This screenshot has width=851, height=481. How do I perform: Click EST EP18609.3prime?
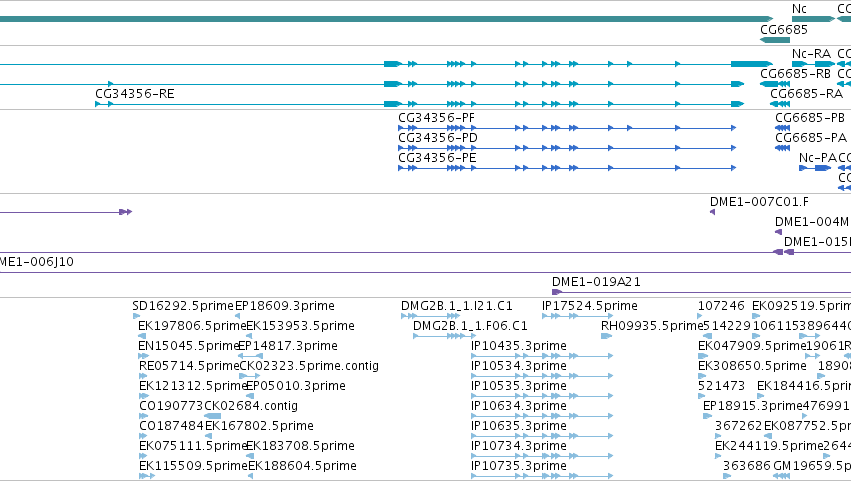tap(285, 306)
